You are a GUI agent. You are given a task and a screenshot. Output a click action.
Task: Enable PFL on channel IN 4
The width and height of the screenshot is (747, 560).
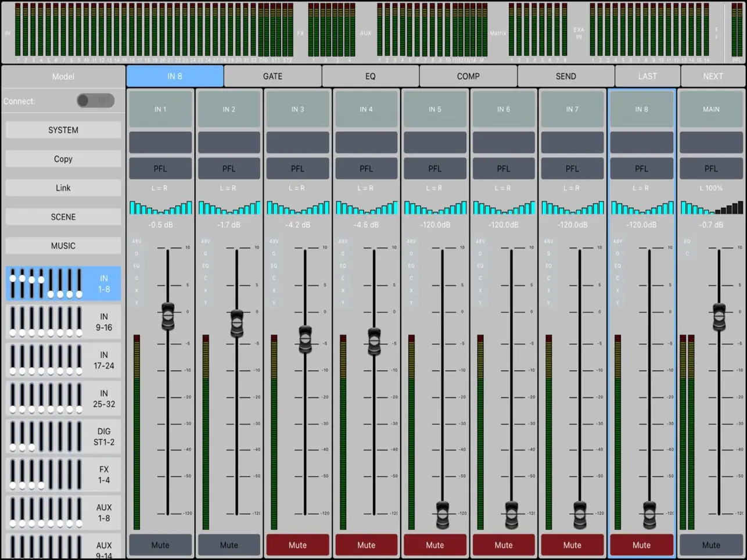366,168
